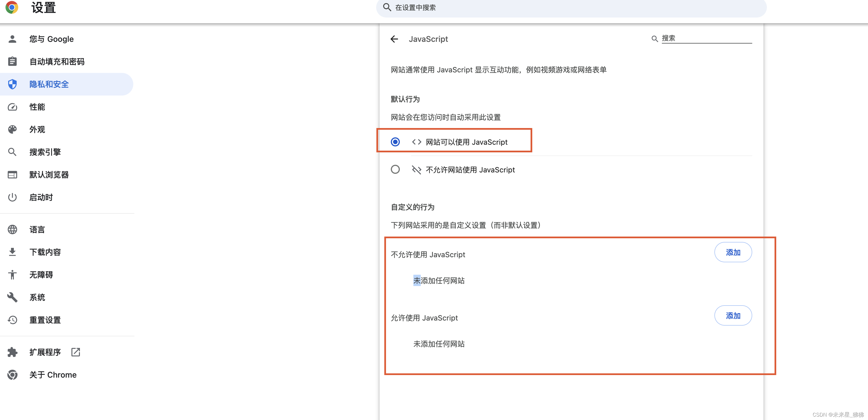Click the back arrow beside JavaScript
Image resolution: width=868 pixels, height=420 pixels.
coord(394,39)
